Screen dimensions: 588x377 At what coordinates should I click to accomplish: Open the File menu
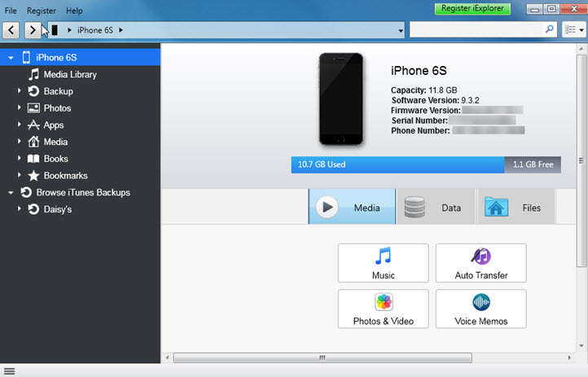(x=11, y=11)
